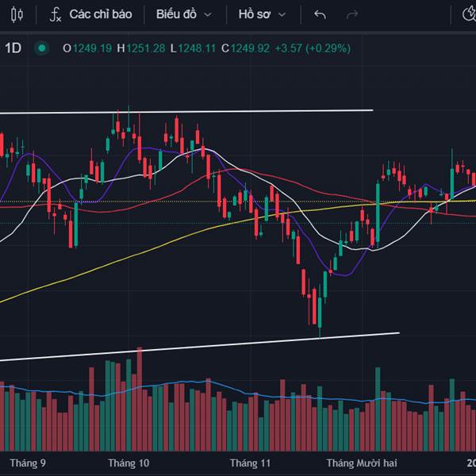Click the undo arrow
This screenshot has height=476, width=476.
coord(320,14)
